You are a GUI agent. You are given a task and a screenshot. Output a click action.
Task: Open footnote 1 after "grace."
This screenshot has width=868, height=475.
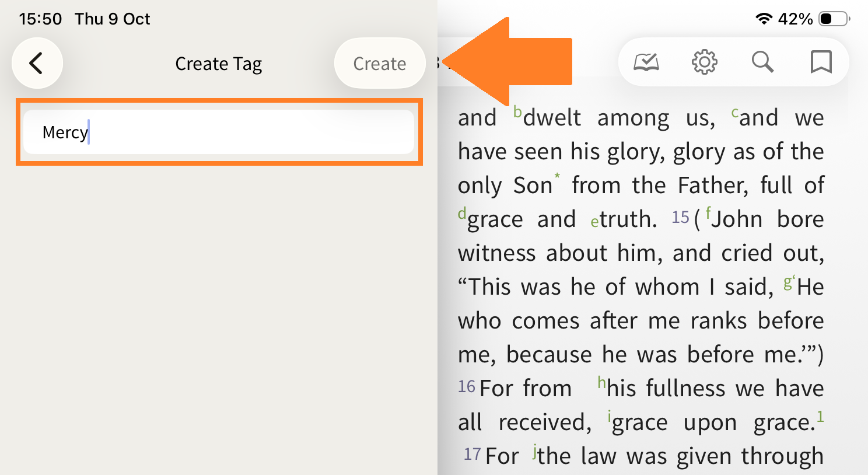820,415
